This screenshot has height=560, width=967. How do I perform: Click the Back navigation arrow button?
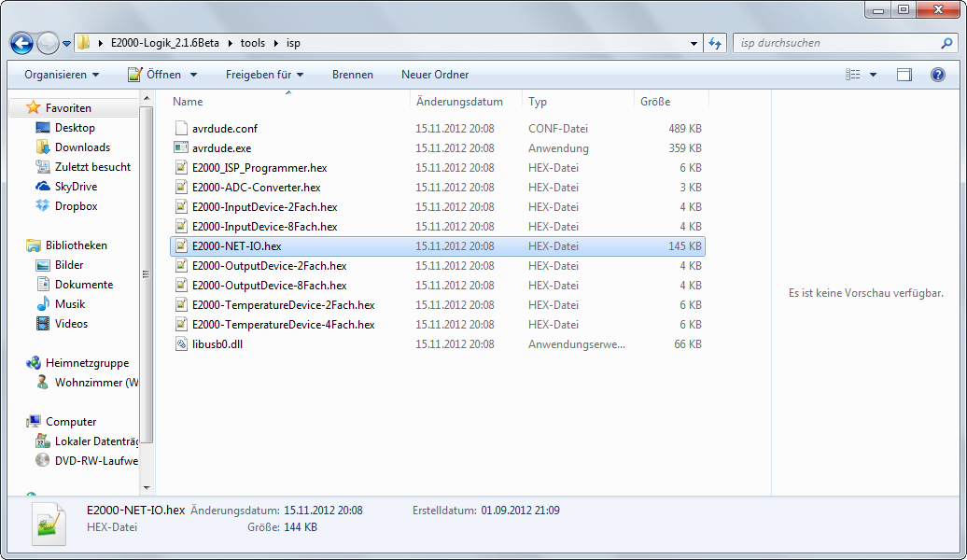click(x=22, y=43)
